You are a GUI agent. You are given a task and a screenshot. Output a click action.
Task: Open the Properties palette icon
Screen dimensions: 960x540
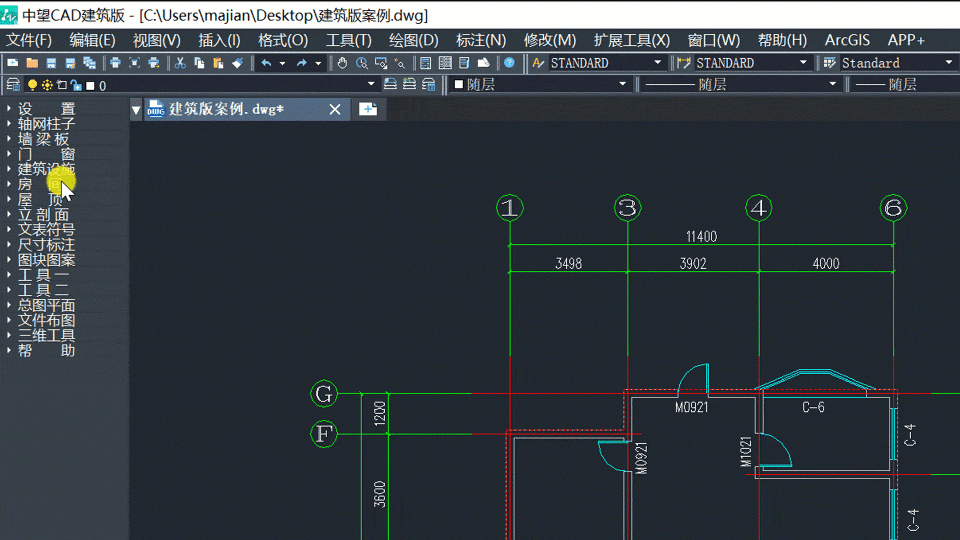point(426,63)
